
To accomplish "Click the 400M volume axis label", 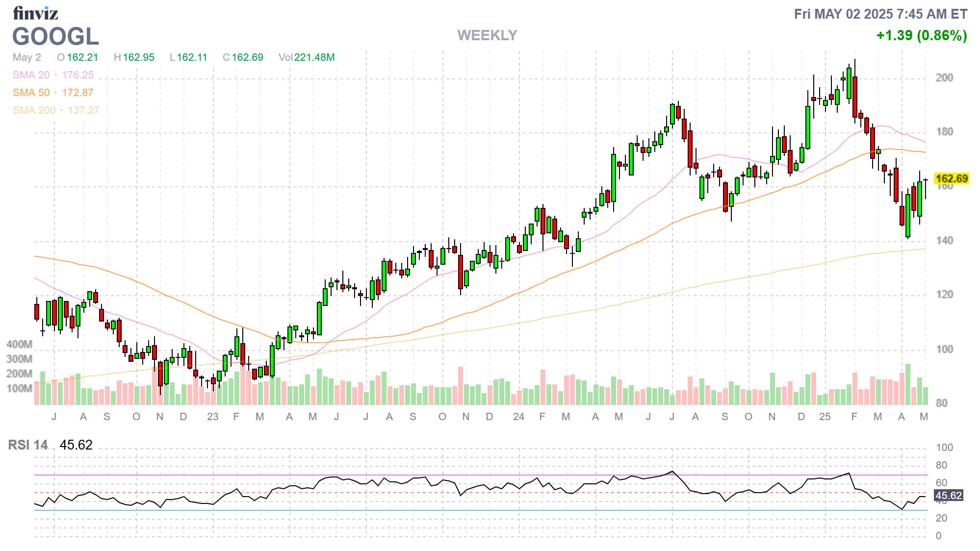I will point(19,344).
